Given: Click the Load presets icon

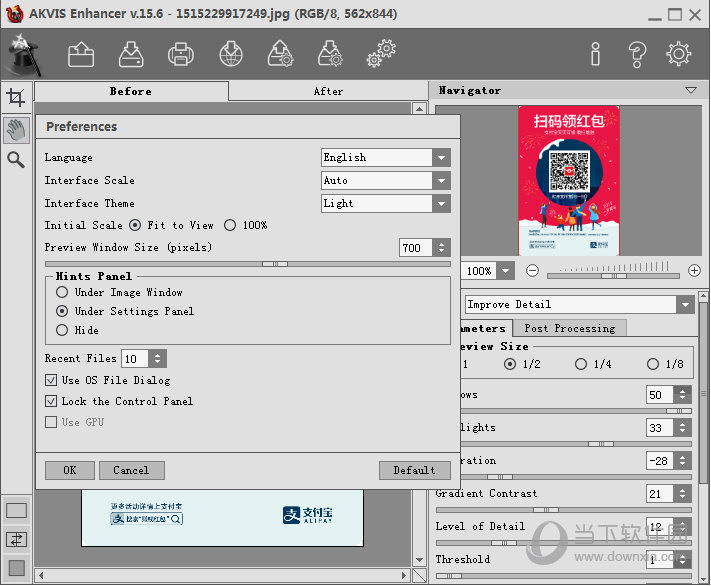Looking at the screenshot, I should (x=280, y=54).
